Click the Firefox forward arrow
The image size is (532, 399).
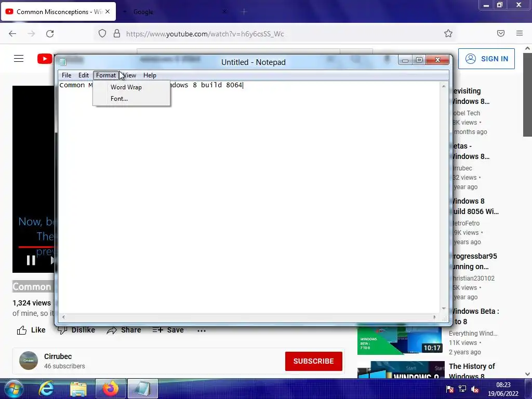(x=31, y=34)
